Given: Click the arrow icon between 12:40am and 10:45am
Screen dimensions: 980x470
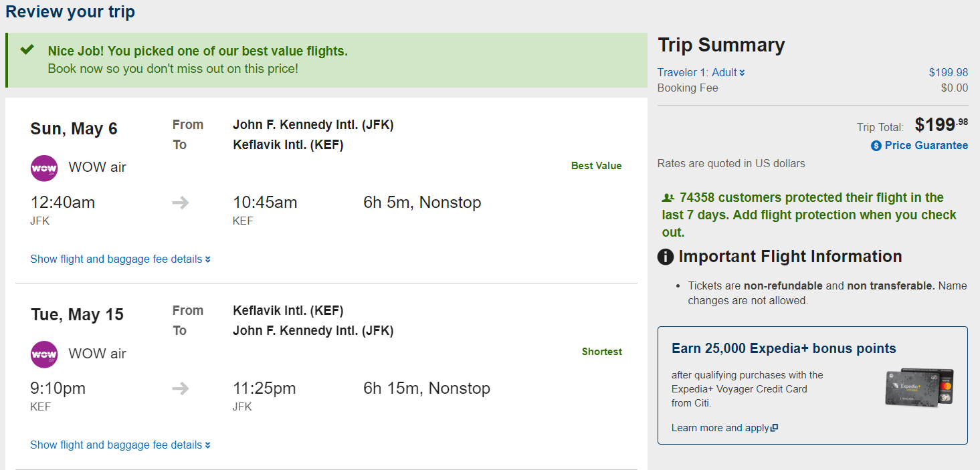Looking at the screenshot, I should (x=181, y=203).
